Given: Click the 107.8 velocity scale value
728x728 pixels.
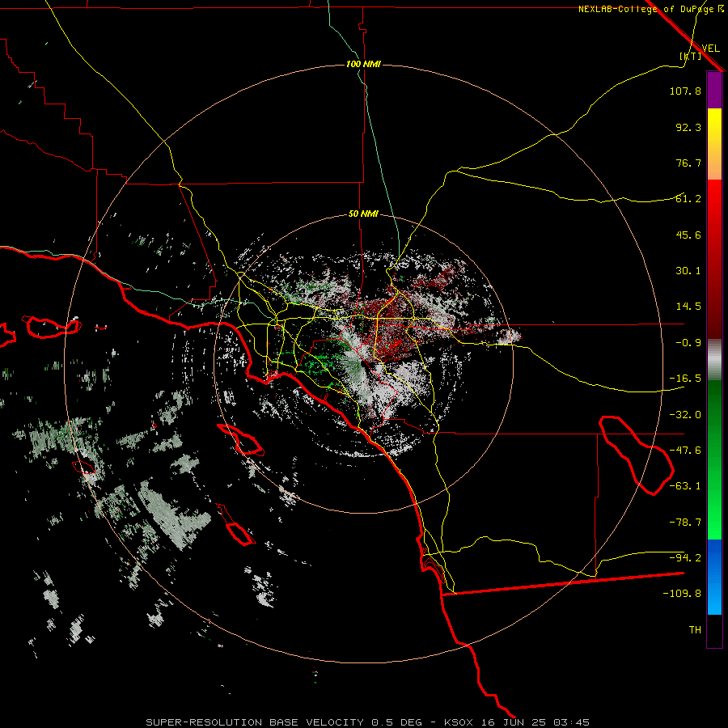Looking at the screenshot, I should pos(685,91).
